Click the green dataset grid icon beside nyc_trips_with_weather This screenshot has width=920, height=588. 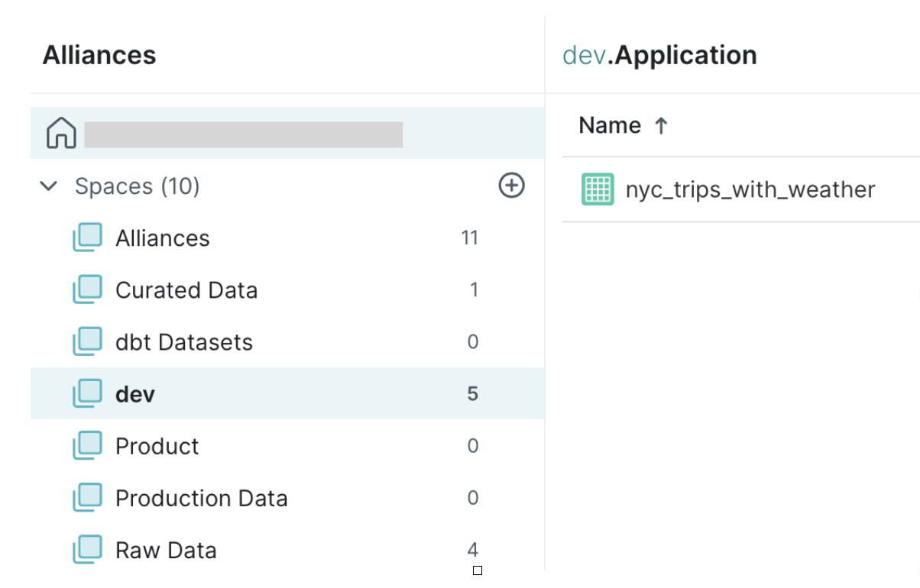pyautogui.click(x=597, y=189)
